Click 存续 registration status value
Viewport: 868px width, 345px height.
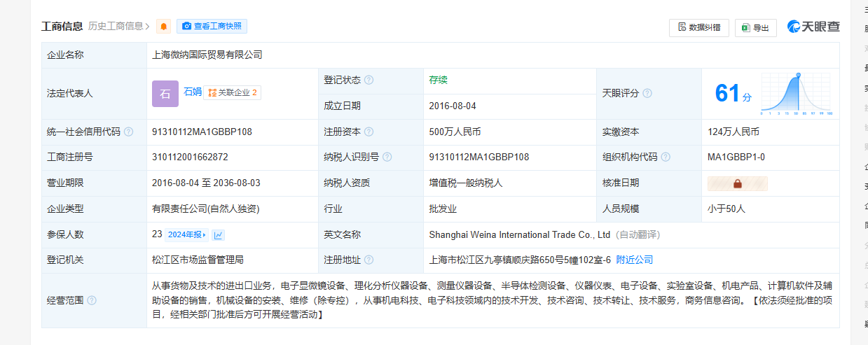point(438,80)
